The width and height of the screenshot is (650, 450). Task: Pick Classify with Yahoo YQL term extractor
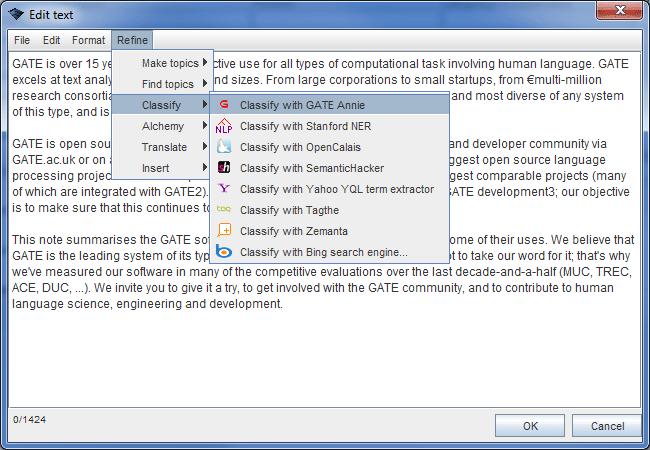point(330,189)
